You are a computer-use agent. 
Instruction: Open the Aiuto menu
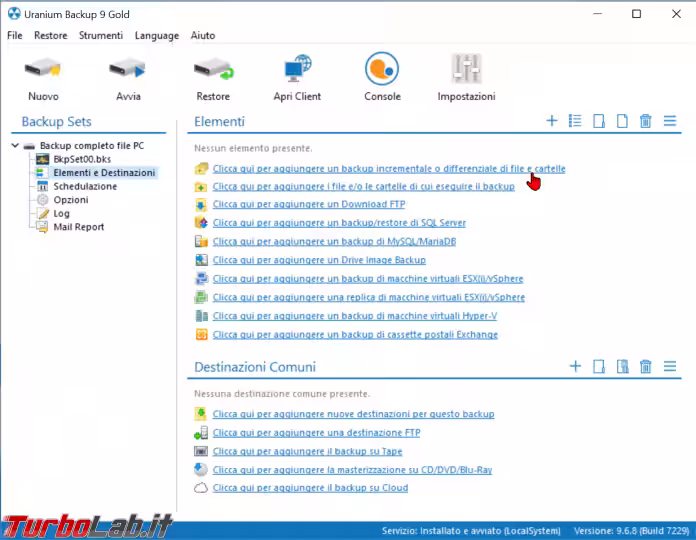(203, 35)
